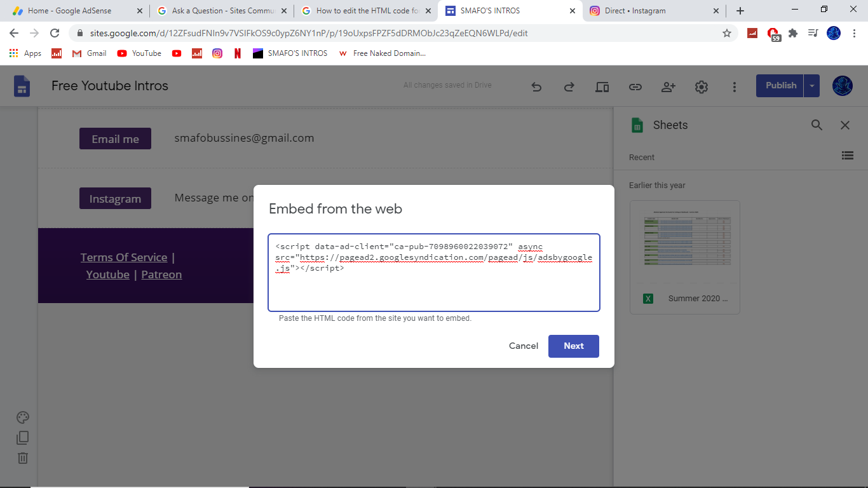Open Apps bookmark shortcut
The width and height of the screenshot is (868, 488).
(25, 53)
